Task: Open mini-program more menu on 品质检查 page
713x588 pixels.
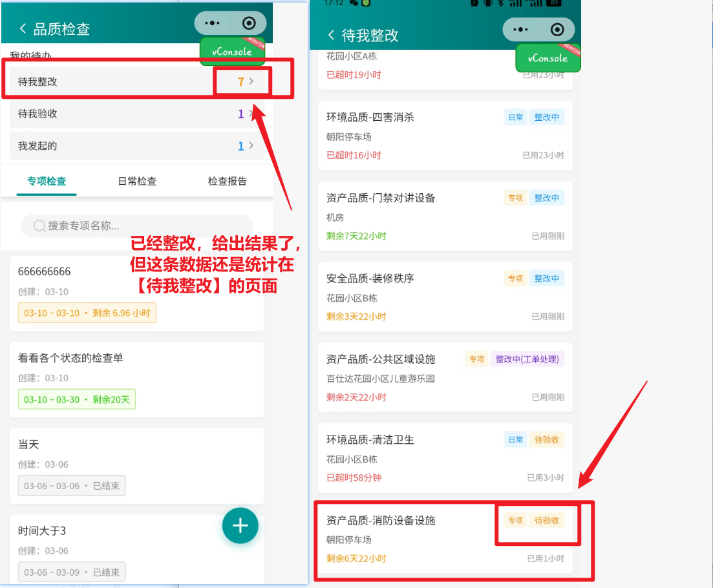Action: (212, 23)
